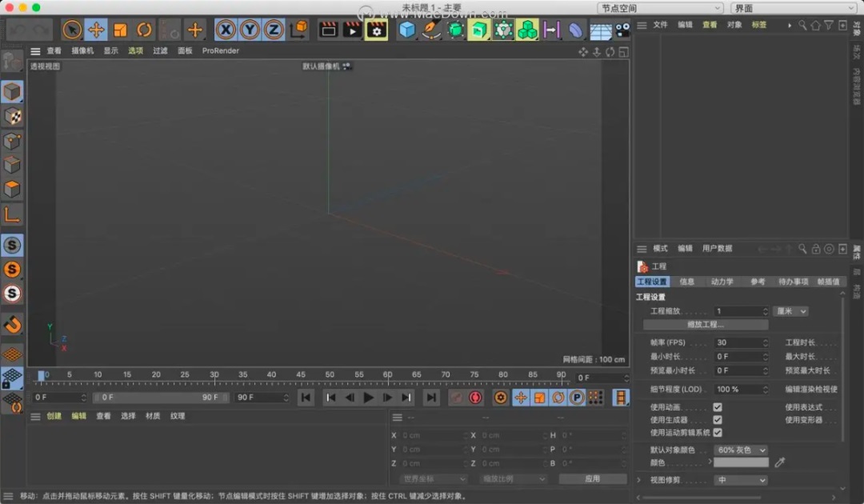Toggle the workplane lock icon
The image size is (864, 504).
coord(12,378)
